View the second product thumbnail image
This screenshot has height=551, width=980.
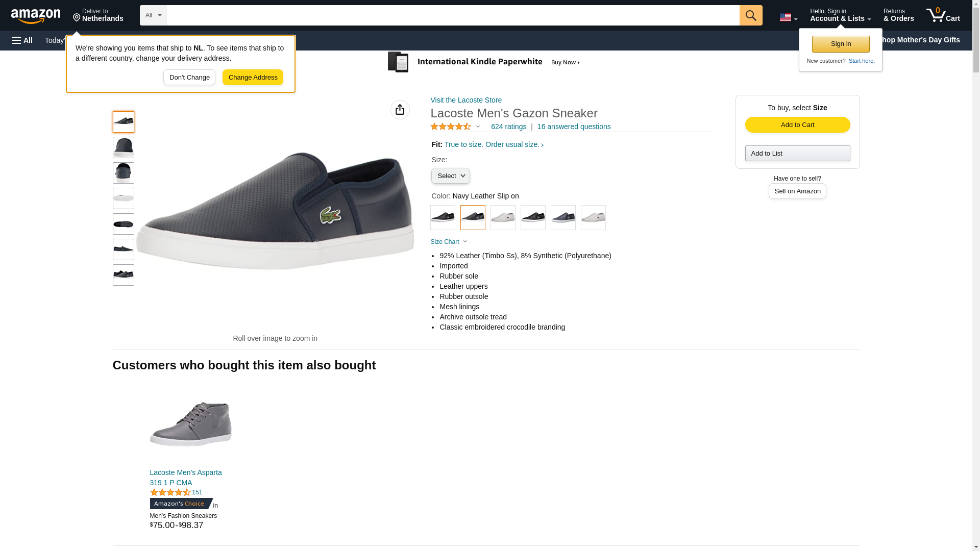(124, 147)
